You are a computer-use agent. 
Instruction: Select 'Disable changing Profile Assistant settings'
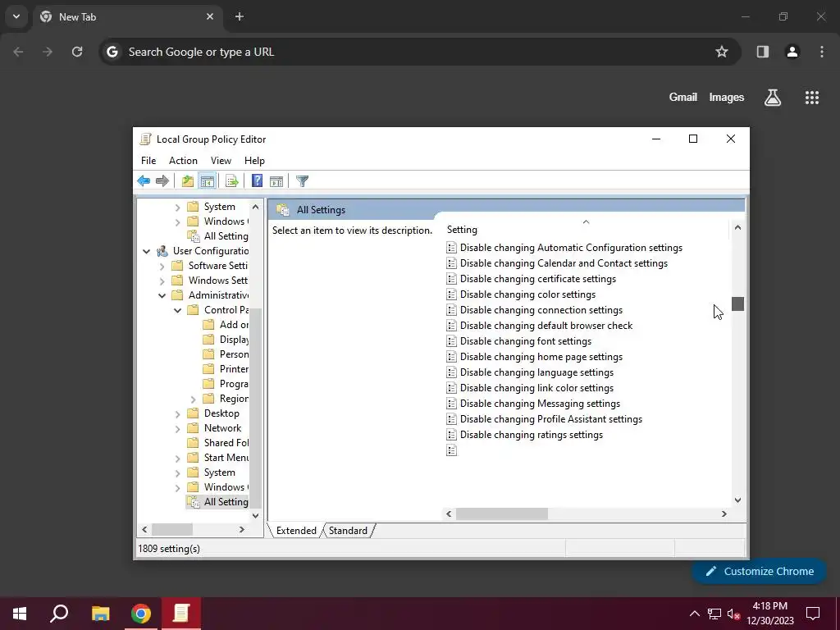click(x=550, y=419)
